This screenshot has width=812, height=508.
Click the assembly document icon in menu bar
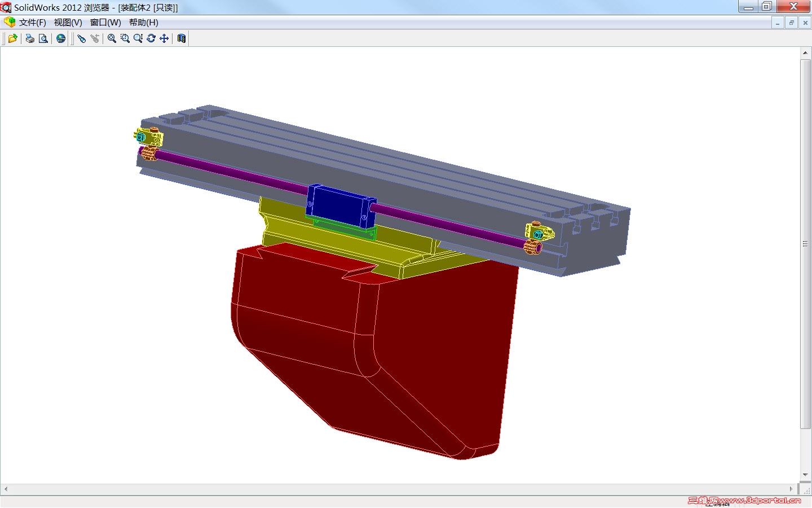pos(10,22)
